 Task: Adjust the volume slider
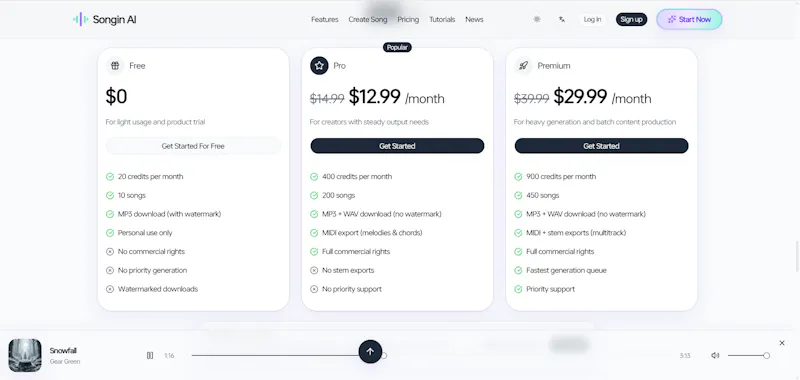tap(748, 356)
